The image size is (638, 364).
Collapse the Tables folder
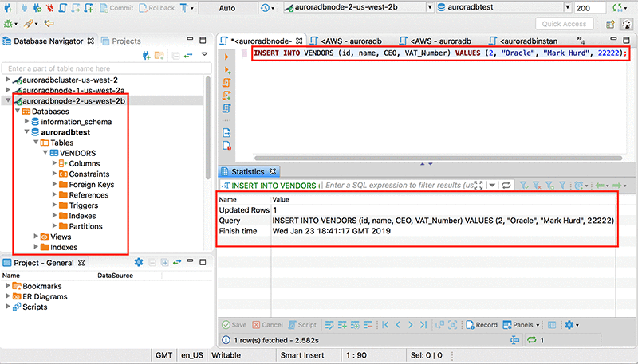tap(36, 143)
